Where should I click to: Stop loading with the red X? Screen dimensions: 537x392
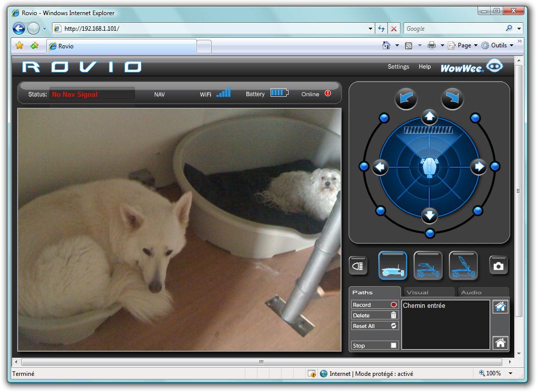(x=394, y=28)
